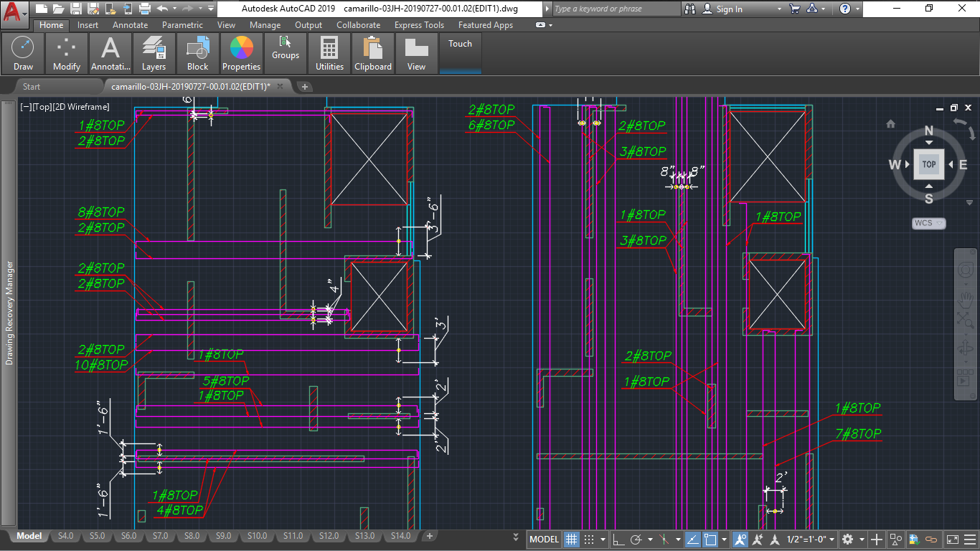
Task: Open the Draw tools panel
Action: tap(23, 54)
